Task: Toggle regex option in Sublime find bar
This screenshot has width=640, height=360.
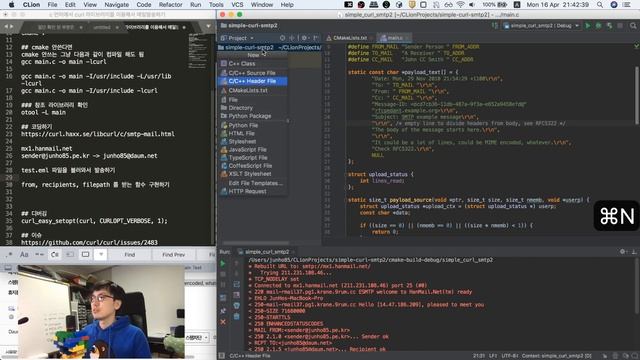Action: pos(9,255)
